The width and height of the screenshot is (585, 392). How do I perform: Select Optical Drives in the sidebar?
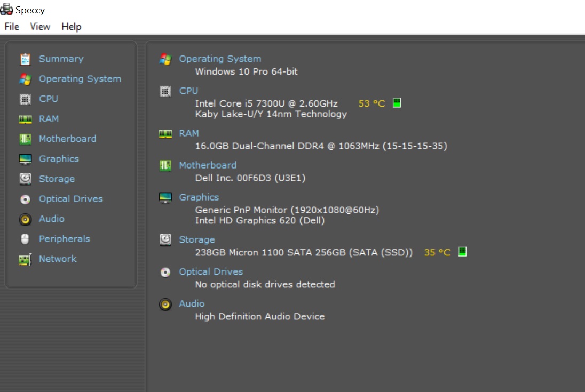pyautogui.click(x=70, y=199)
